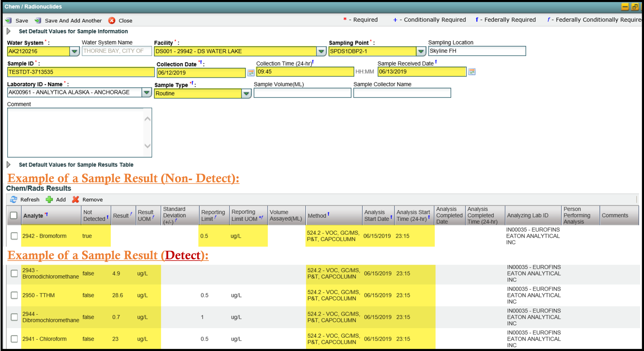Click the Sample Collector Name field
The width and height of the screenshot is (644, 351).
(x=402, y=93)
